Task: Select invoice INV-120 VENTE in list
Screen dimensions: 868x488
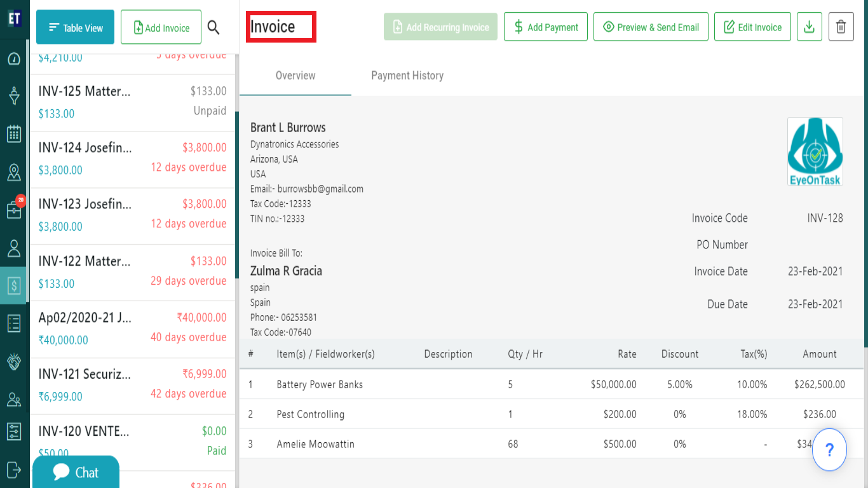Action: click(x=132, y=442)
